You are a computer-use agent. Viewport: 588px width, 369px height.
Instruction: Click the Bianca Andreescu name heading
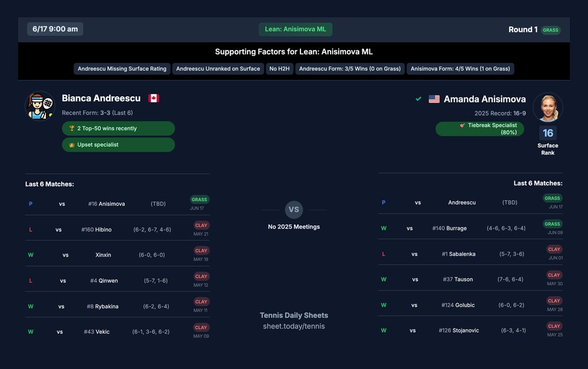click(101, 98)
